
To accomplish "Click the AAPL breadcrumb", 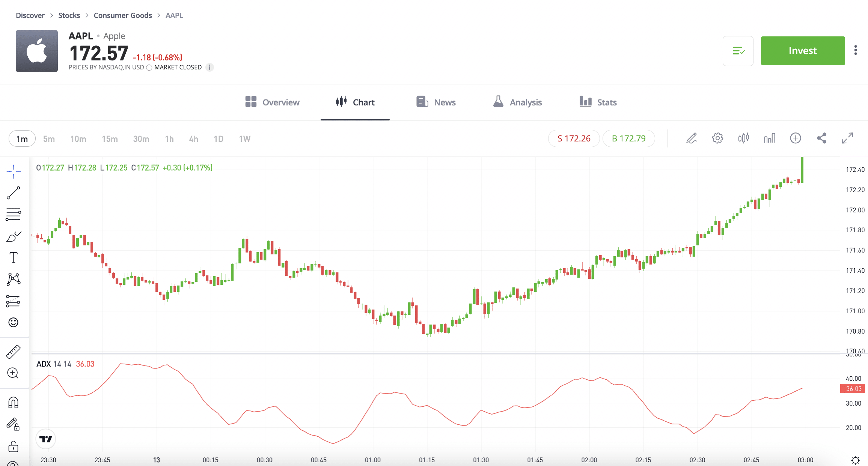I will pyautogui.click(x=174, y=15).
